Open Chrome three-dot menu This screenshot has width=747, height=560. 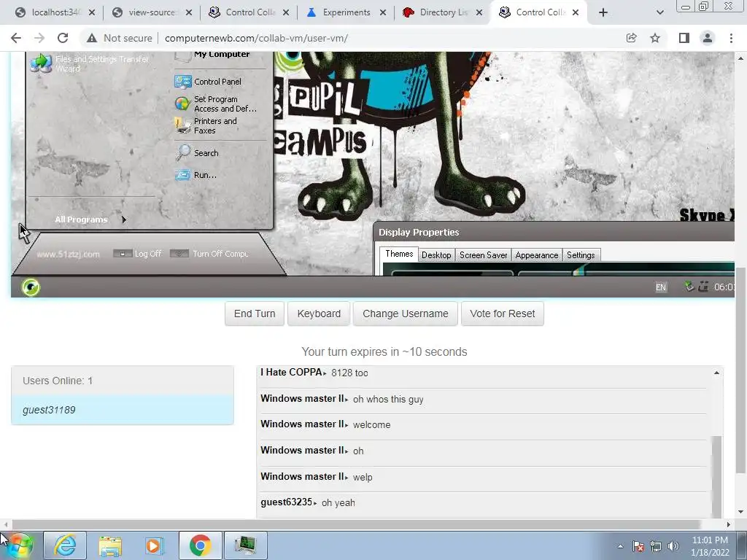731,38
